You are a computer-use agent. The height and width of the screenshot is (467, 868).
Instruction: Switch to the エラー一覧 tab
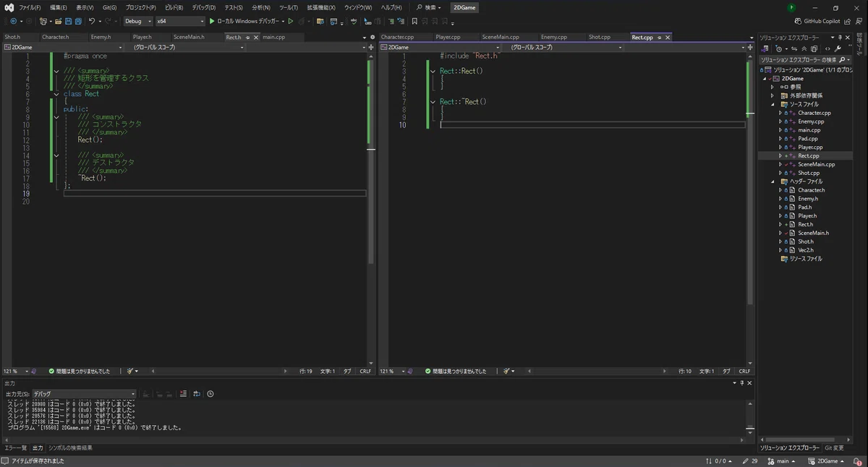[16, 448]
